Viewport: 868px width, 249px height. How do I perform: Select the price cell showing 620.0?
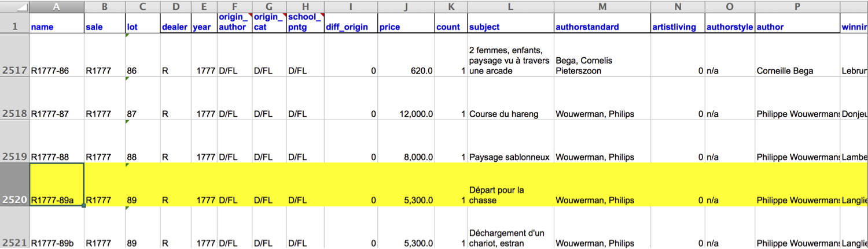click(x=406, y=70)
